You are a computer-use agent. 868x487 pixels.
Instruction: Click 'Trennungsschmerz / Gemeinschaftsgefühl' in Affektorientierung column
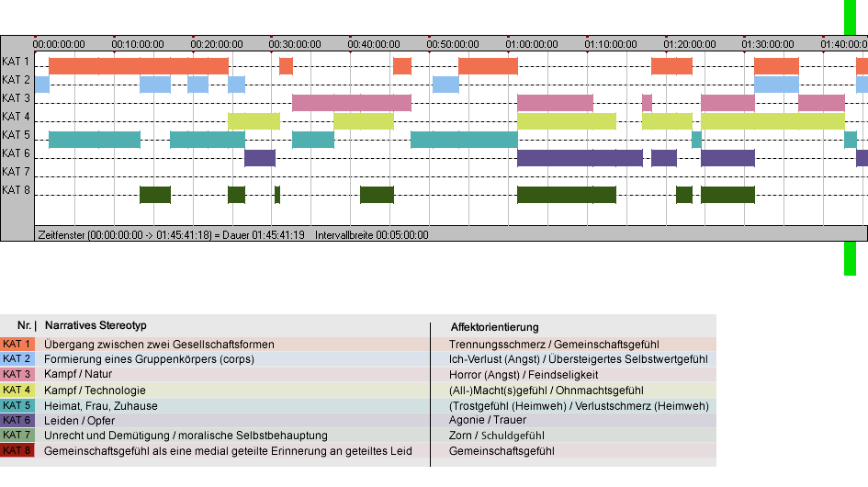[554, 345]
